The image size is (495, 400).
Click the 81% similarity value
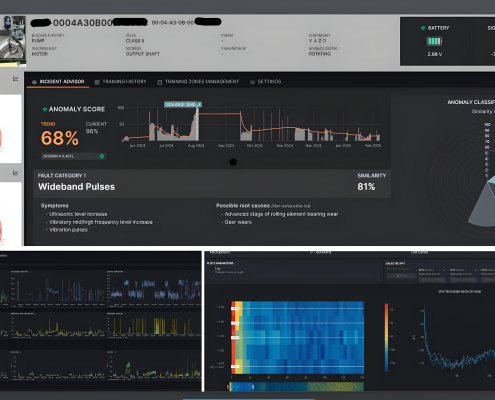coord(366,187)
